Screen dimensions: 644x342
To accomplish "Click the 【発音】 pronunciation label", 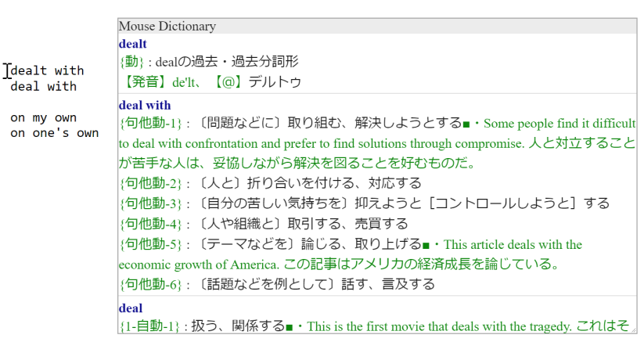I will tap(144, 81).
